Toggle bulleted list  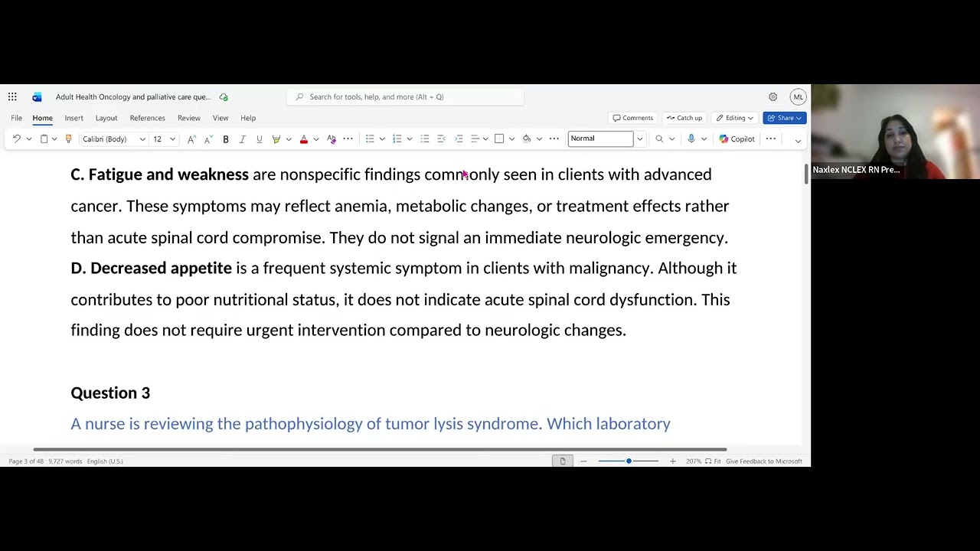(370, 139)
